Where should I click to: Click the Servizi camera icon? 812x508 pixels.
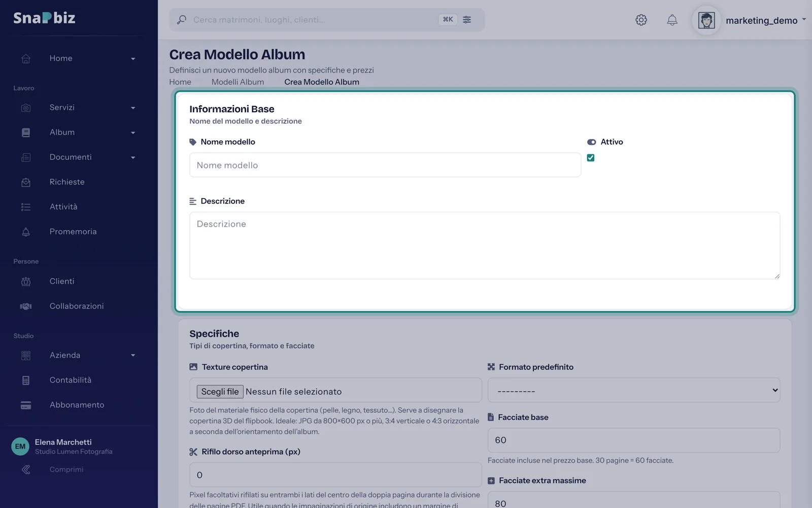[26, 108]
